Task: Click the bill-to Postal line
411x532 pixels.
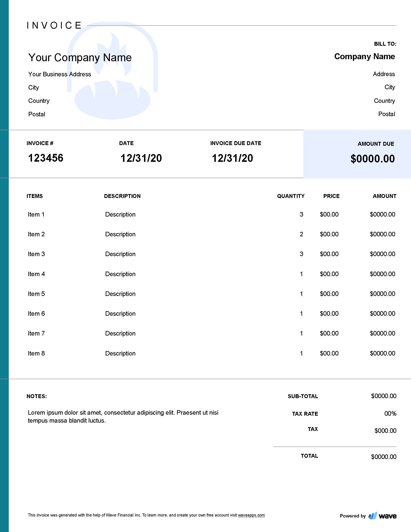Action: (387, 114)
